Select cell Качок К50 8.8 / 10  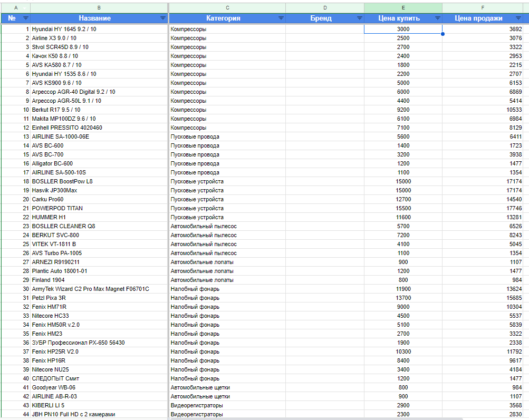pos(99,56)
